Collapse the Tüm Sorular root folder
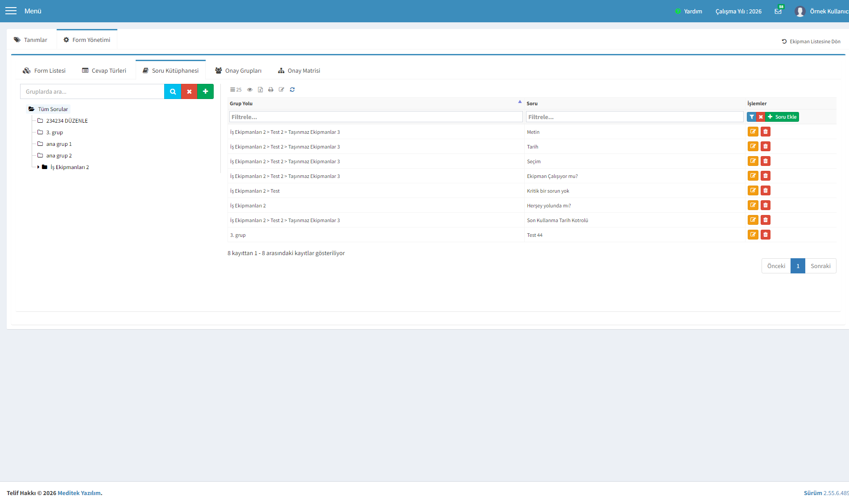This screenshot has height=504, width=849. click(31, 109)
